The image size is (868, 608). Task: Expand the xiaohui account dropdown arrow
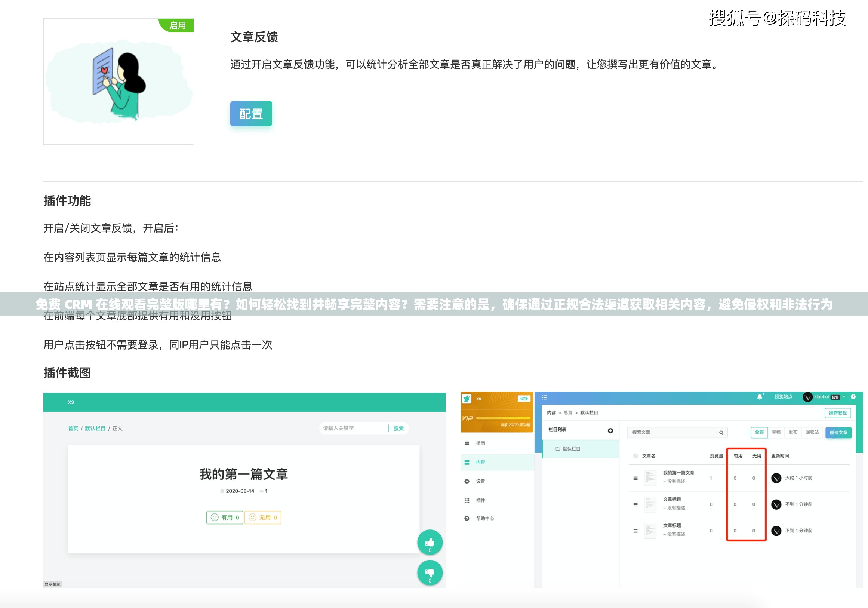click(844, 397)
